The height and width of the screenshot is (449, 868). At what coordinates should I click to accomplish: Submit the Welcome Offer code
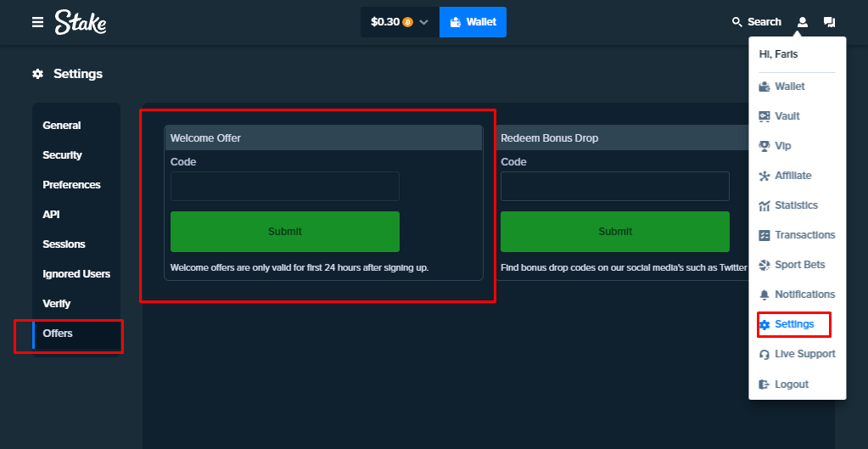pyautogui.click(x=284, y=232)
